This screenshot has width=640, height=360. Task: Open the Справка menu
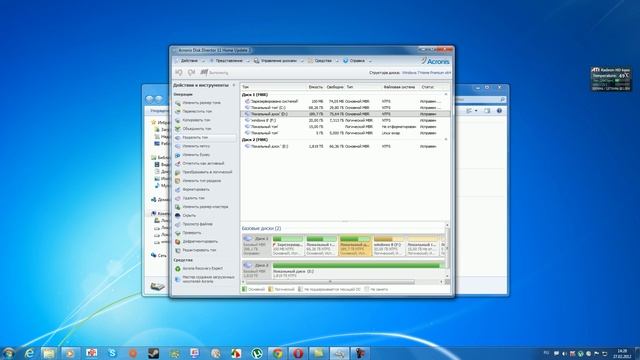coord(357,61)
